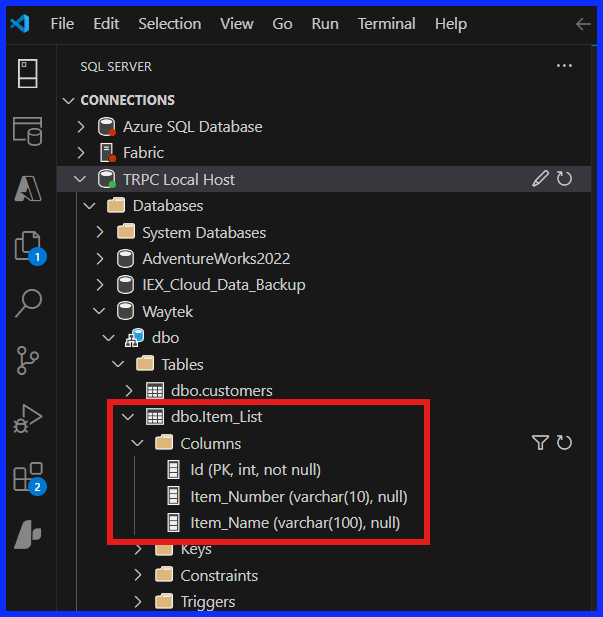Expand the IEX_Cloud_Data_Backup database

point(100,285)
